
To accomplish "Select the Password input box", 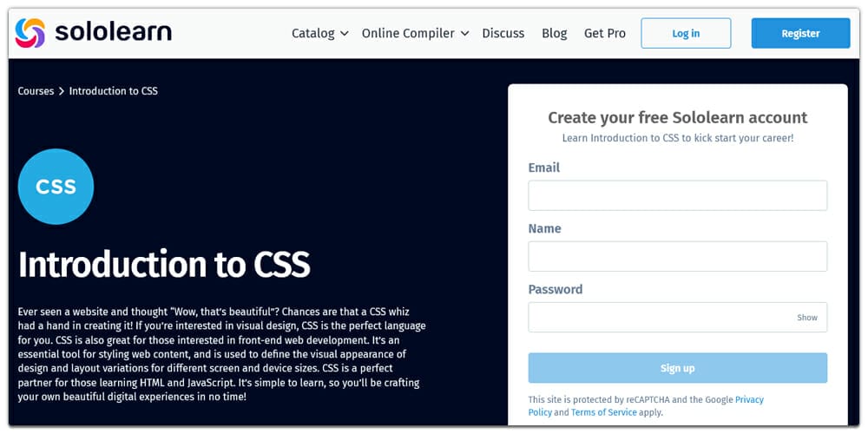I will [660, 317].
